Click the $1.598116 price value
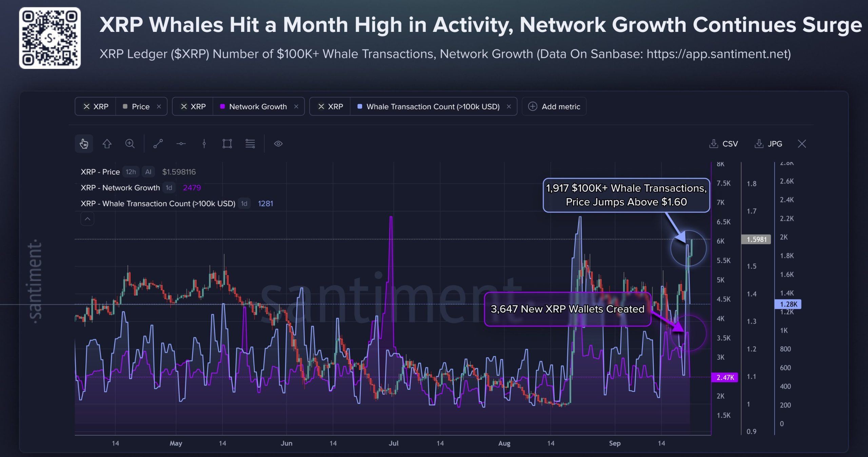The width and height of the screenshot is (868, 457). pyautogui.click(x=179, y=172)
